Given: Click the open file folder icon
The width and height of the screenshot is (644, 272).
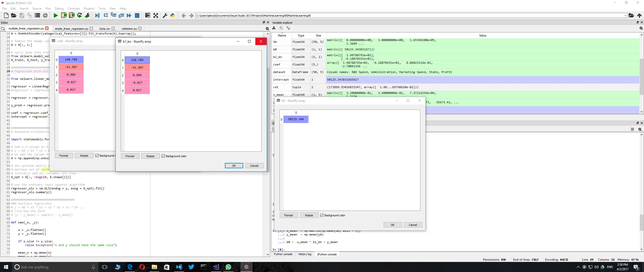Looking at the screenshot, I should [14, 15].
